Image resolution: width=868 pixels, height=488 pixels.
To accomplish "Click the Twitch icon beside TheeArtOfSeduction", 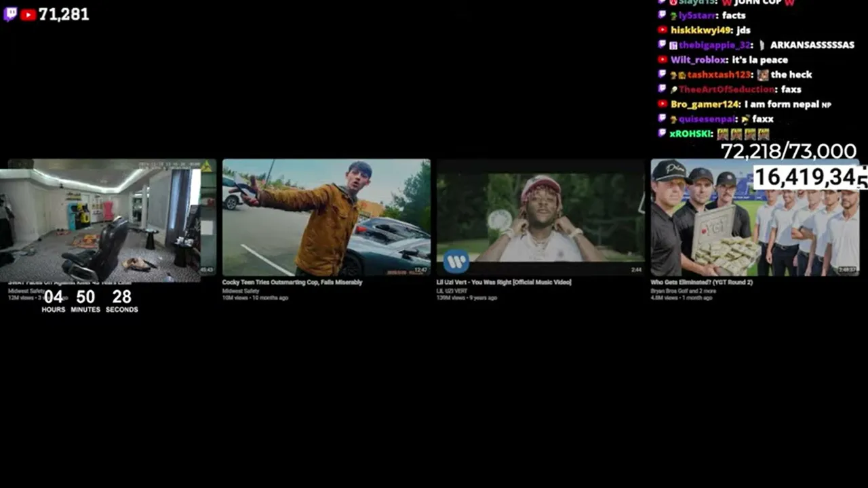I will [x=663, y=89].
